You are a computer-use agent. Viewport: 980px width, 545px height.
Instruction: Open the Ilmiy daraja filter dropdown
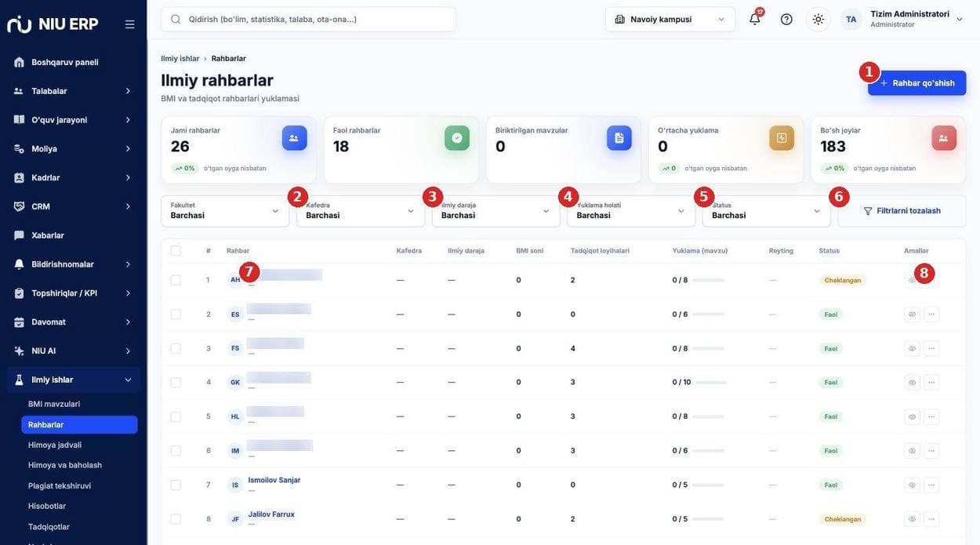(496, 211)
